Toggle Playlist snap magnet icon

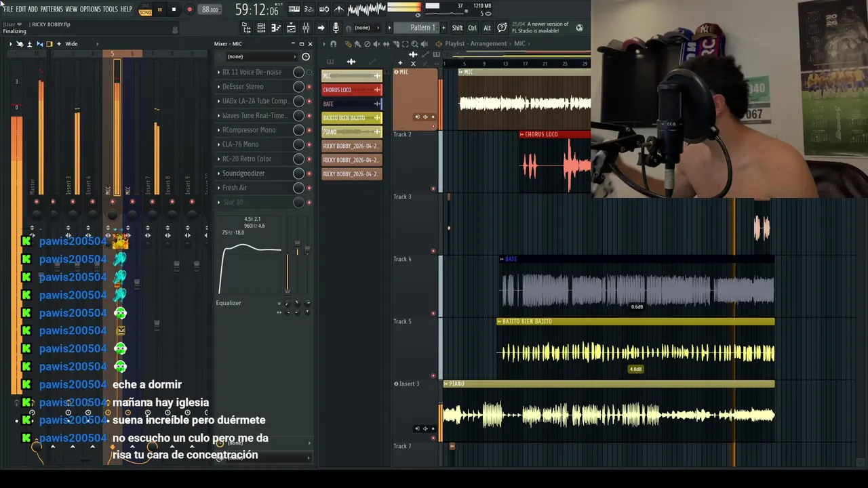(333, 44)
